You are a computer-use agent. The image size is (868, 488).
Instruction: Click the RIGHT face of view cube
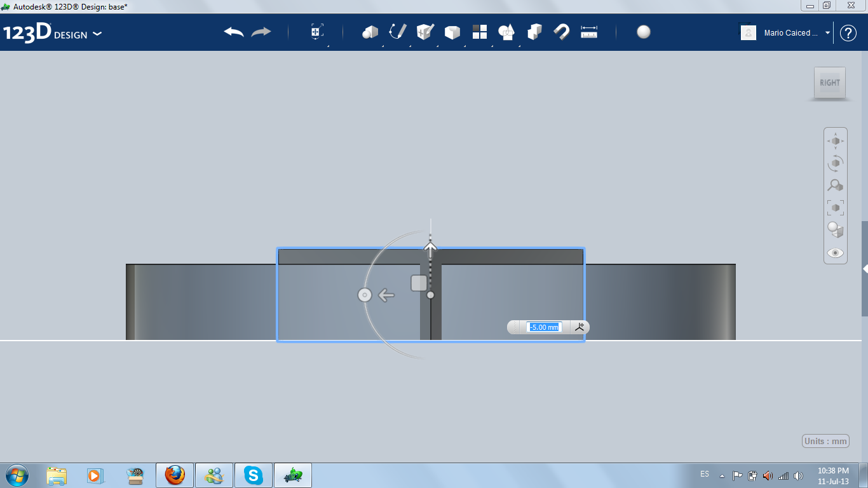tap(830, 83)
